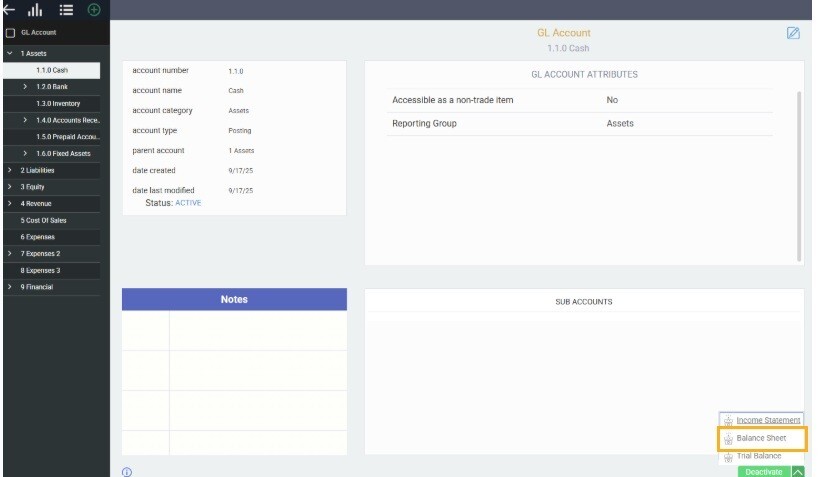Image resolution: width=821 pixels, height=477 pixels.
Task: Click the edit pencil icon
Action: click(793, 33)
